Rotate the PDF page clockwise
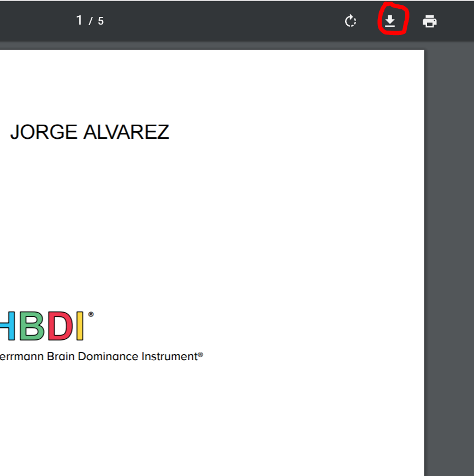The height and width of the screenshot is (476, 474). [351, 21]
